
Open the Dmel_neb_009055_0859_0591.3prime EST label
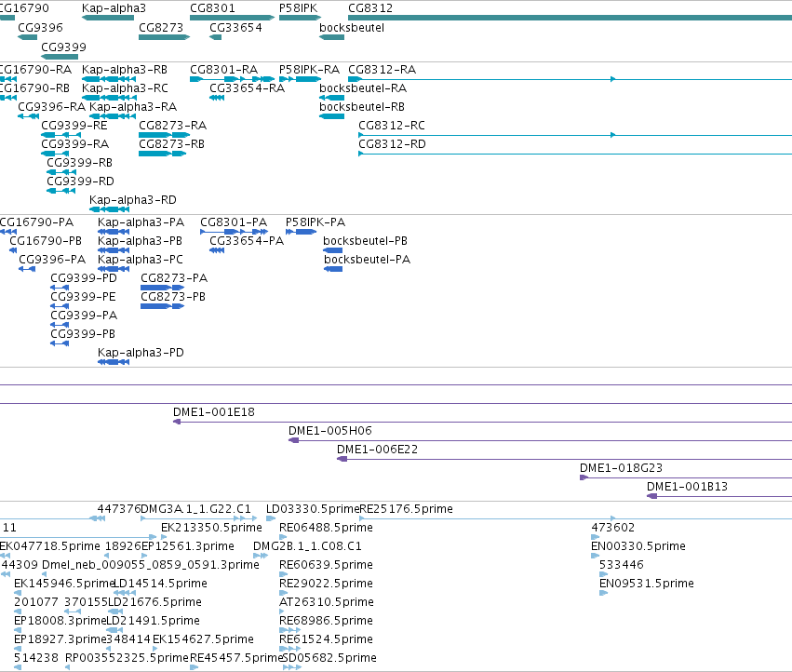pos(151,565)
